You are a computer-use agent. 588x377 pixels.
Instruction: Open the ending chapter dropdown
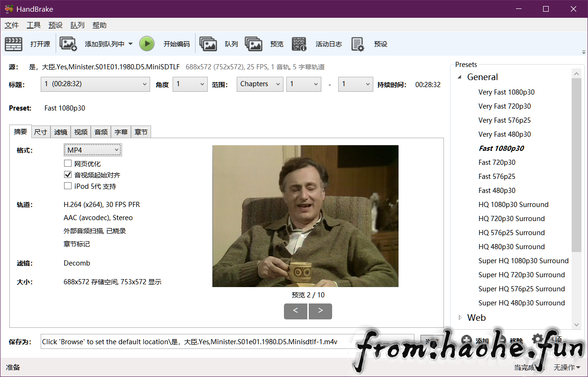point(356,84)
